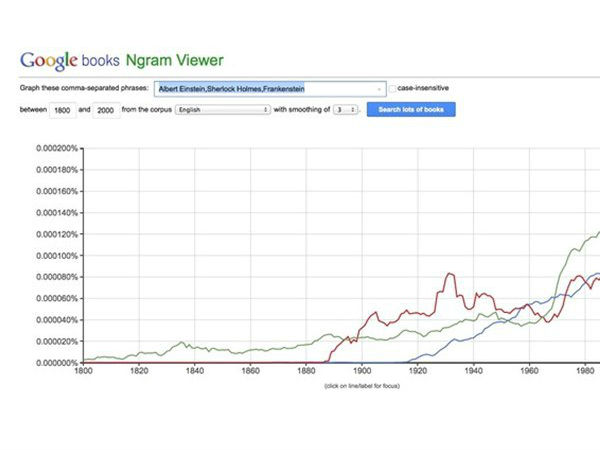Select the end year field showing 2000
The image size is (600, 450).
(x=105, y=109)
